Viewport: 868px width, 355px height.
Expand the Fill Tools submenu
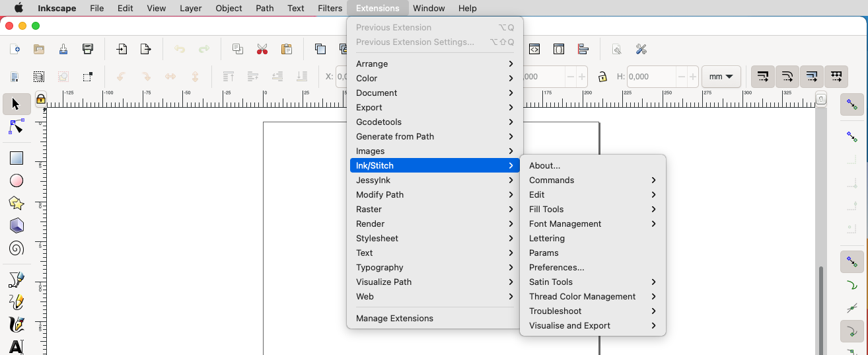593,209
